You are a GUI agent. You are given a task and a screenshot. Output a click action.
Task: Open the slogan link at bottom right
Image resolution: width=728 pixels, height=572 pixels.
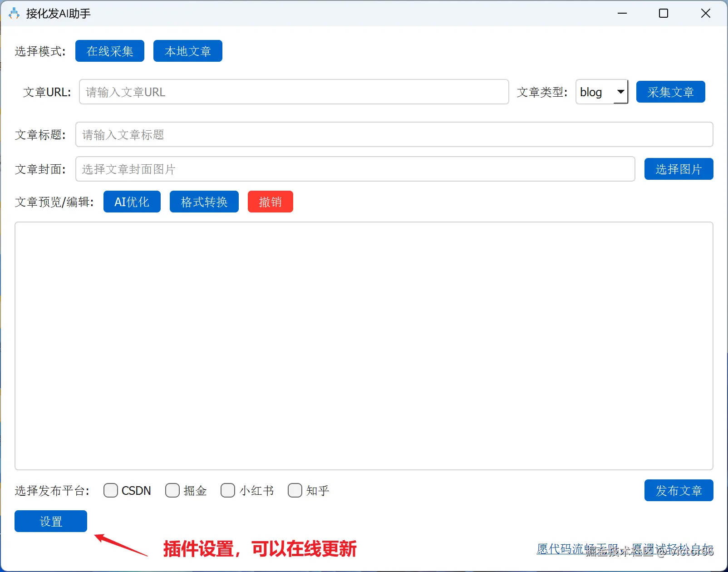[x=625, y=549]
